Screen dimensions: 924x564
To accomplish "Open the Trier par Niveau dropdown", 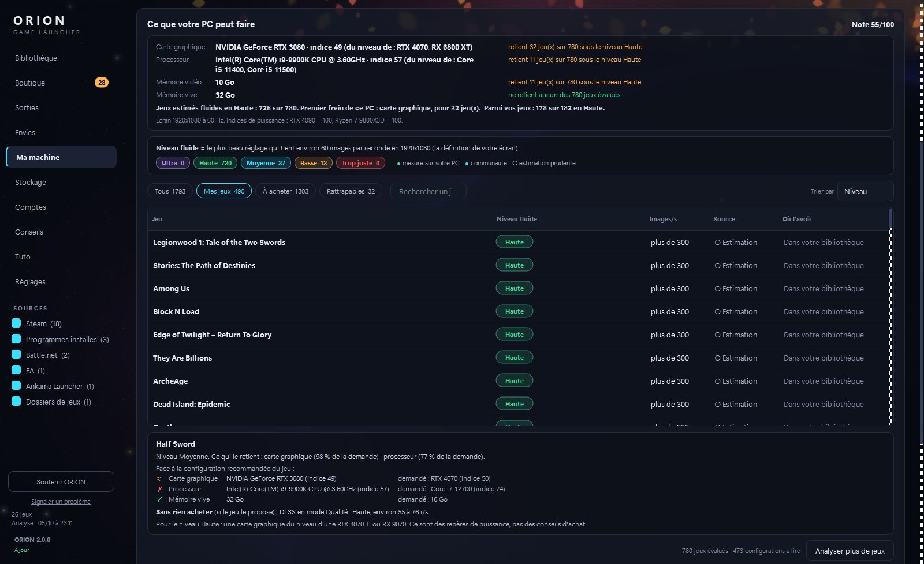I will click(865, 191).
